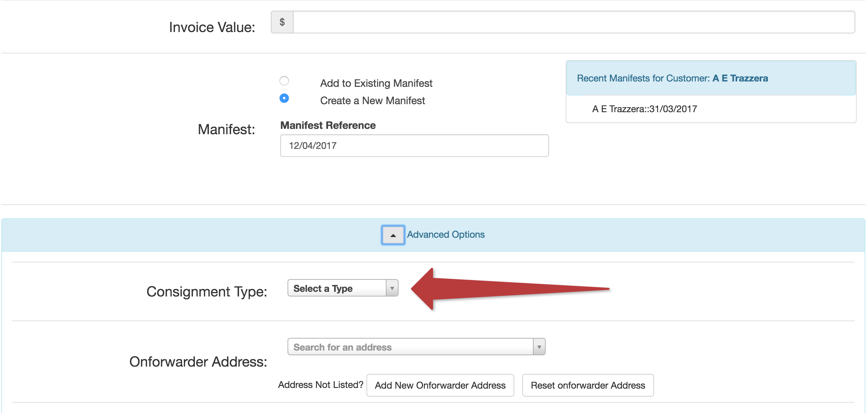Viewport: 868px width, 413px height.
Task: Click Reset onforwarder Address button
Action: coord(587,385)
